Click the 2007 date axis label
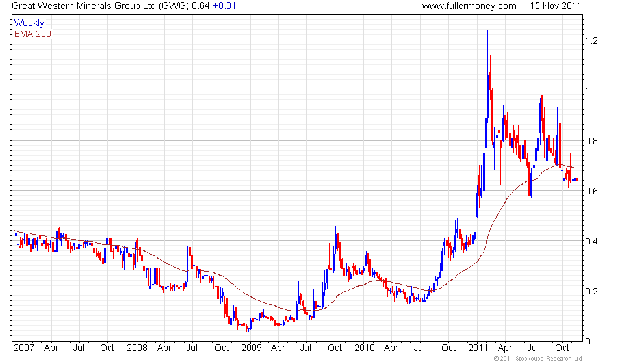The width and height of the screenshot is (637, 364). coord(24,348)
